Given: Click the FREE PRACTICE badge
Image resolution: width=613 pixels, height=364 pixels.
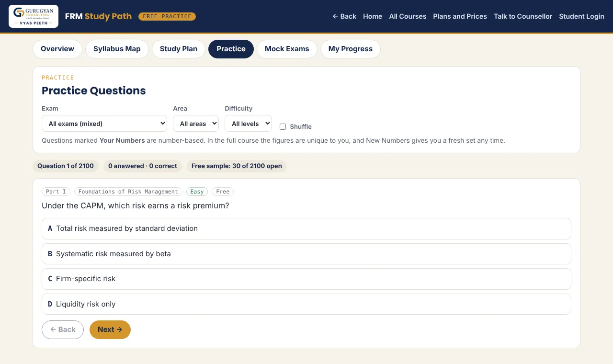Looking at the screenshot, I should coord(167,16).
